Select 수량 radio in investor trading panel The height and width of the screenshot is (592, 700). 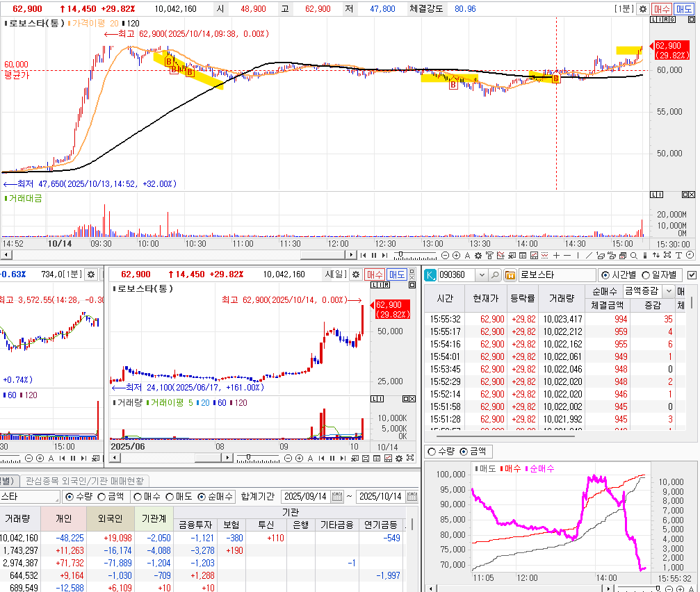70,497
